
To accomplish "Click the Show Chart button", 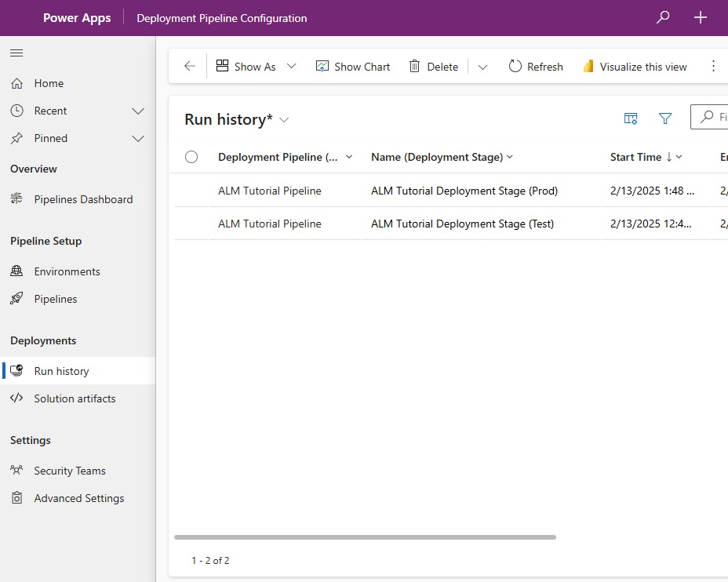I will 353,67.
